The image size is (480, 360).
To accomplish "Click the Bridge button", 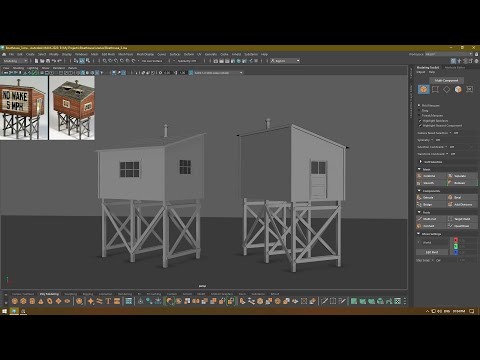I will [x=431, y=204].
